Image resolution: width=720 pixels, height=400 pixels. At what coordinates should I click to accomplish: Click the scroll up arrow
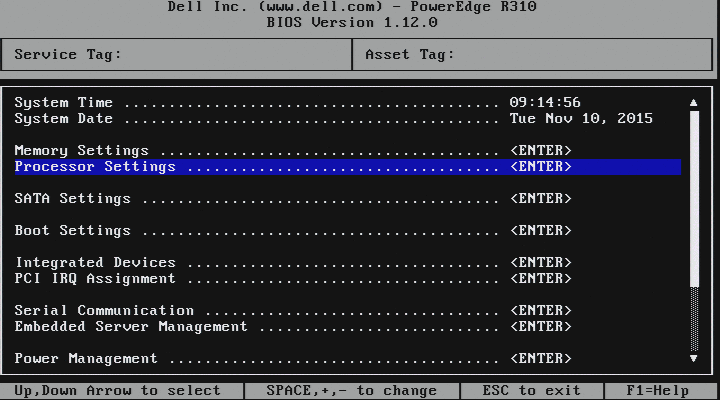click(x=694, y=102)
